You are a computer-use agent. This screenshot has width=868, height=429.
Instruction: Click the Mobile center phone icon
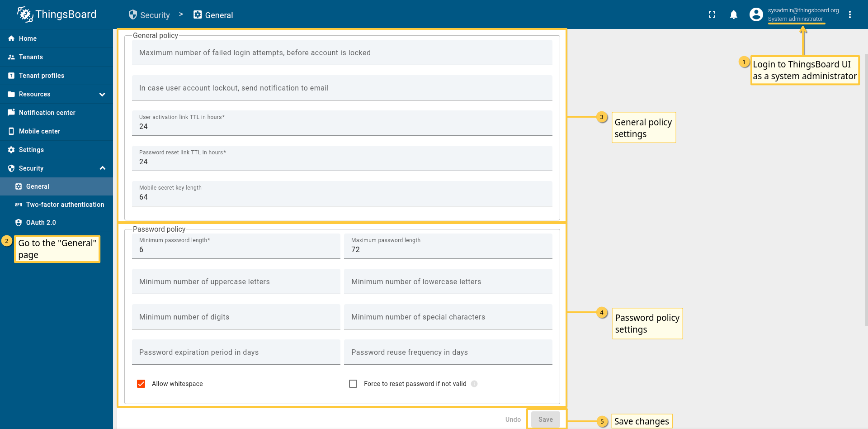pos(11,131)
